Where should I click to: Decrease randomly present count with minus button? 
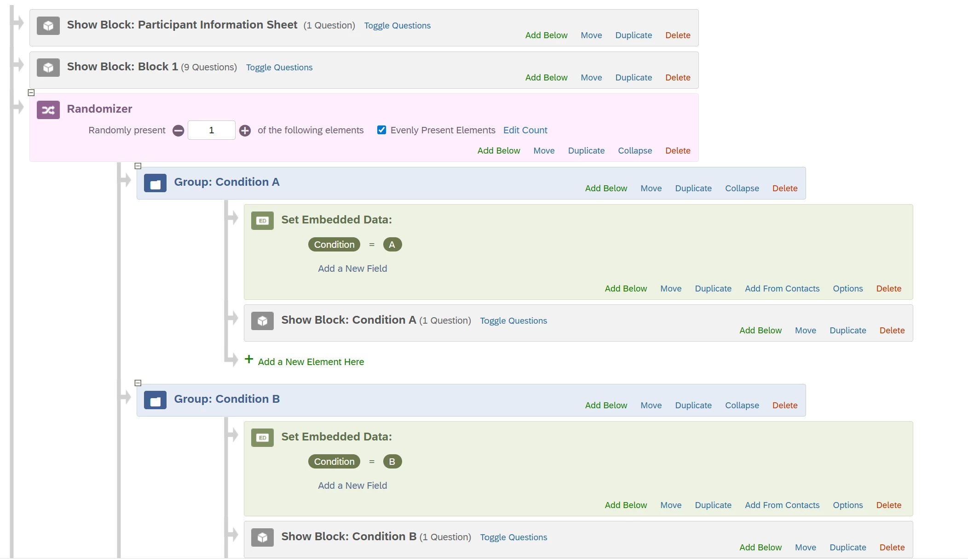[x=179, y=131]
